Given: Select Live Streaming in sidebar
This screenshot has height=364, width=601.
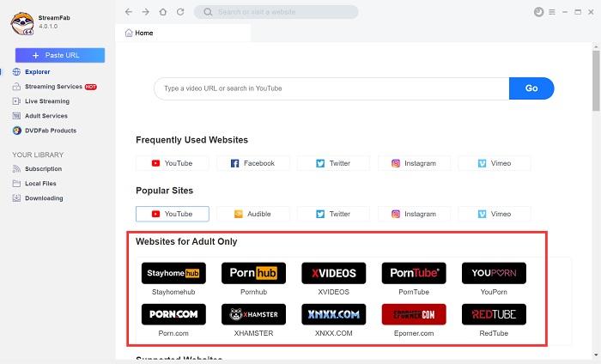Looking at the screenshot, I should click(47, 101).
